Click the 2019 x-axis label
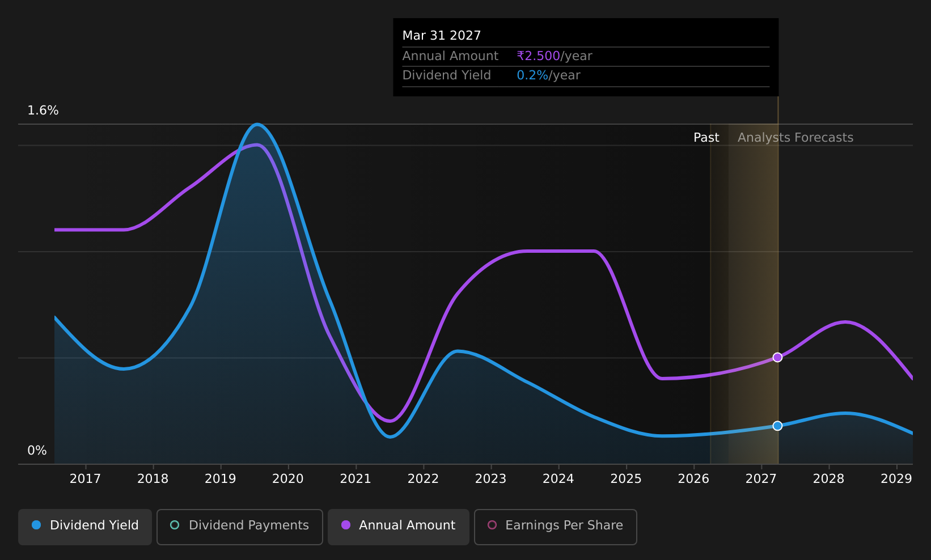This screenshot has width=931, height=560. tap(220, 479)
